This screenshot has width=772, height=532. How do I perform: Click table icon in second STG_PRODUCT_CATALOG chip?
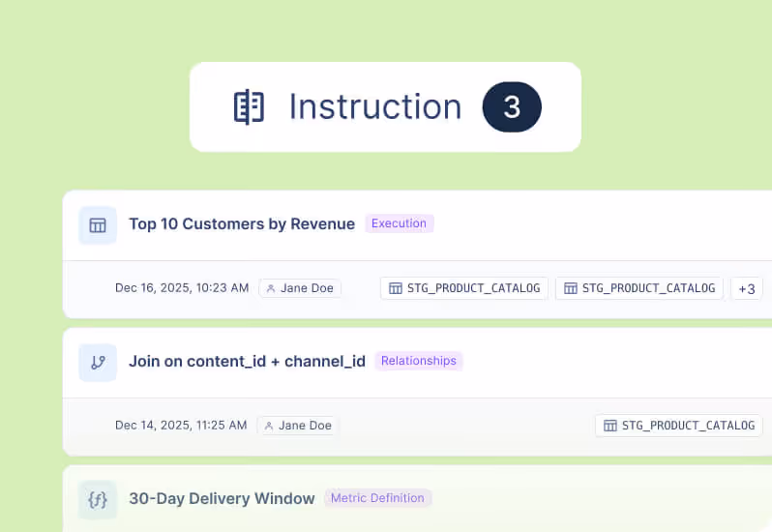pyautogui.click(x=570, y=288)
